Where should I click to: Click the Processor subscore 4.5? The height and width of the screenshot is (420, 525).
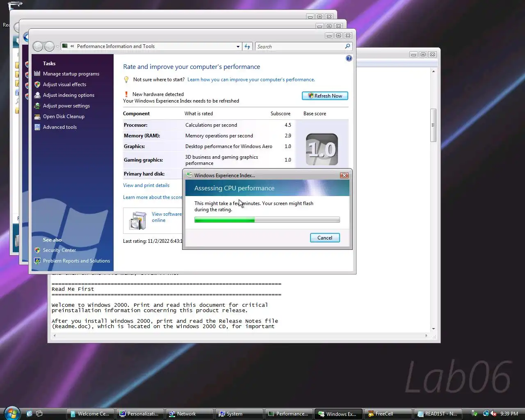click(288, 125)
